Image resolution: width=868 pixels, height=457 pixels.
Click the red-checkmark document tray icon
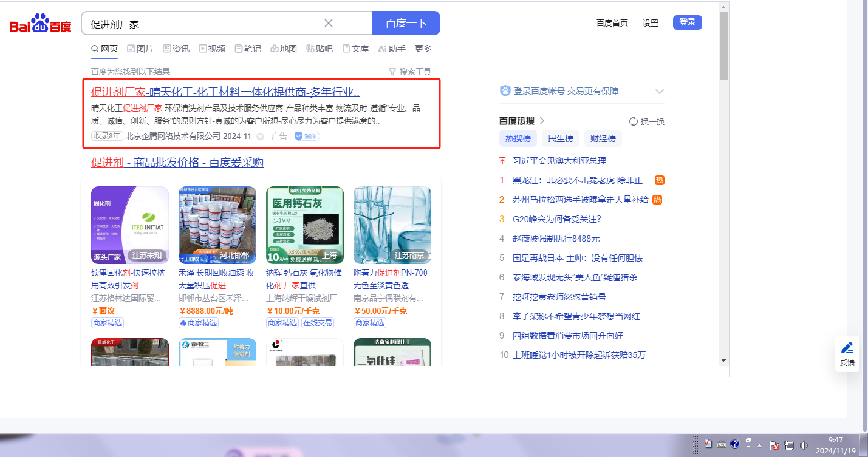pyautogui.click(x=708, y=444)
